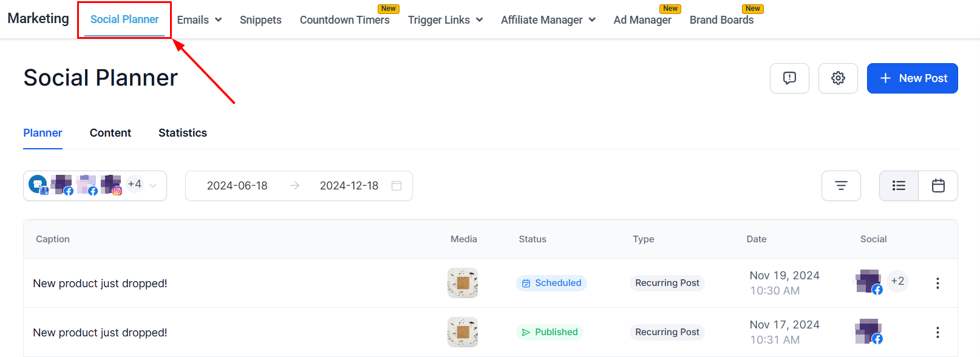Viewport: 980px width, 357px height.
Task: Click the filter lines icon
Action: pos(841,186)
